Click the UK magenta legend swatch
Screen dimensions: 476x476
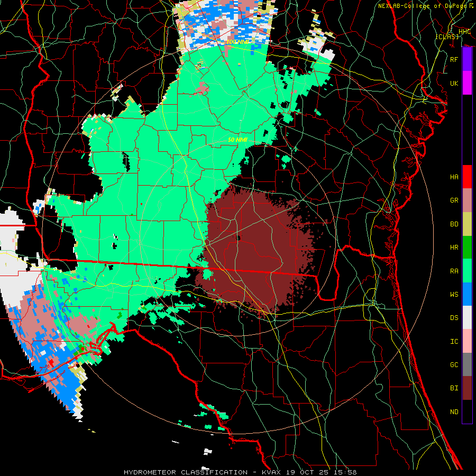(467, 83)
